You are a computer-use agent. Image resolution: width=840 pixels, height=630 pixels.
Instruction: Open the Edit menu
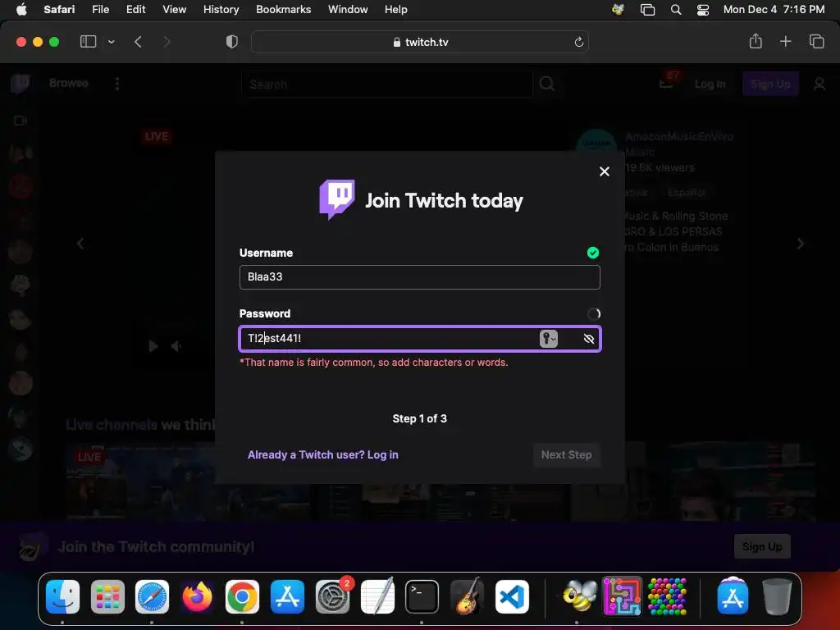point(135,9)
